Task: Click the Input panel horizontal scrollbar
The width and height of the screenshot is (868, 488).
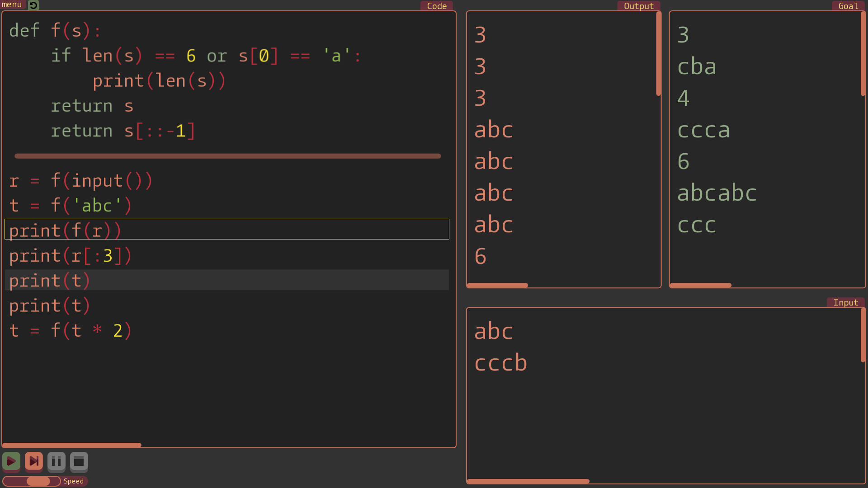Action: (x=528, y=481)
